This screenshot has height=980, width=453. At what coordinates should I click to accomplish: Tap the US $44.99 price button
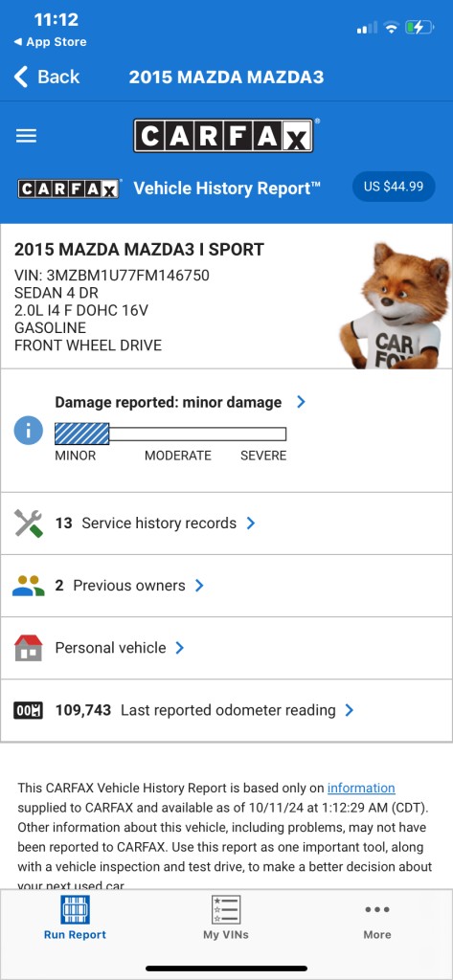(394, 187)
